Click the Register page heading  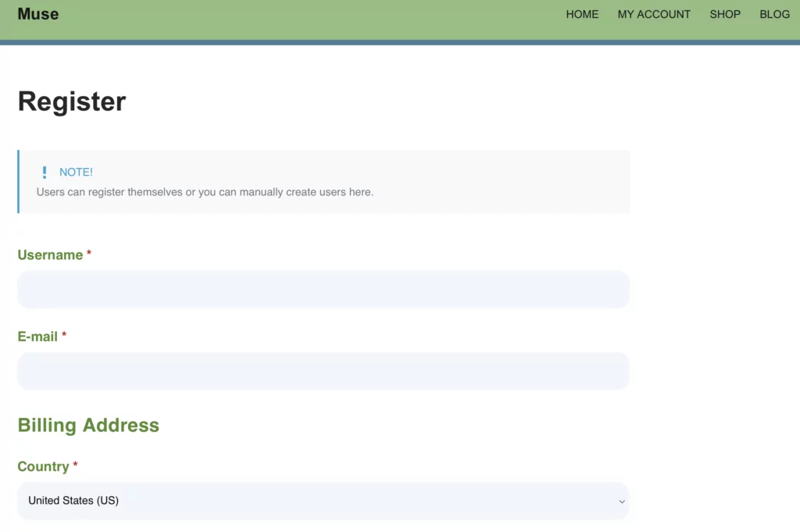tap(72, 101)
